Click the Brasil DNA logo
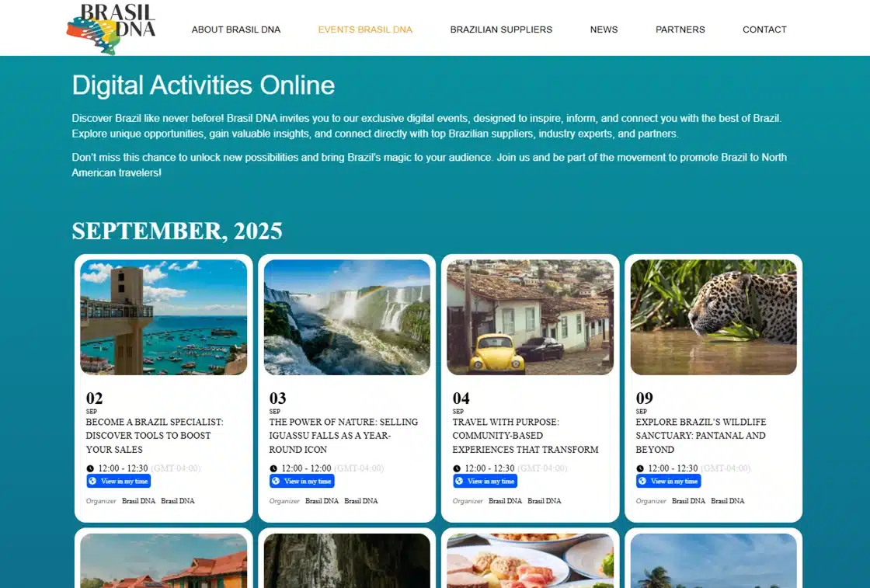This screenshot has height=588, width=870. pyautogui.click(x=111, y=29)
